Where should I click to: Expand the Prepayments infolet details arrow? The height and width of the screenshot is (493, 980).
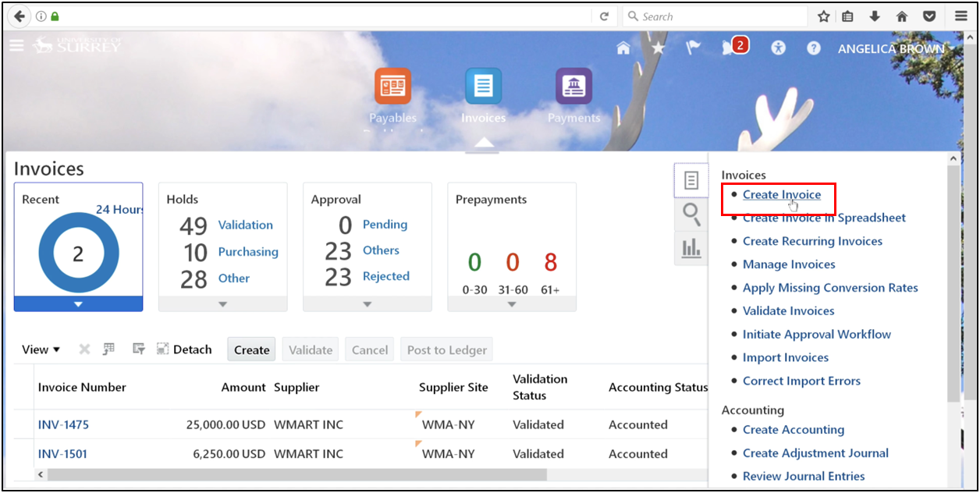point(512,303)
